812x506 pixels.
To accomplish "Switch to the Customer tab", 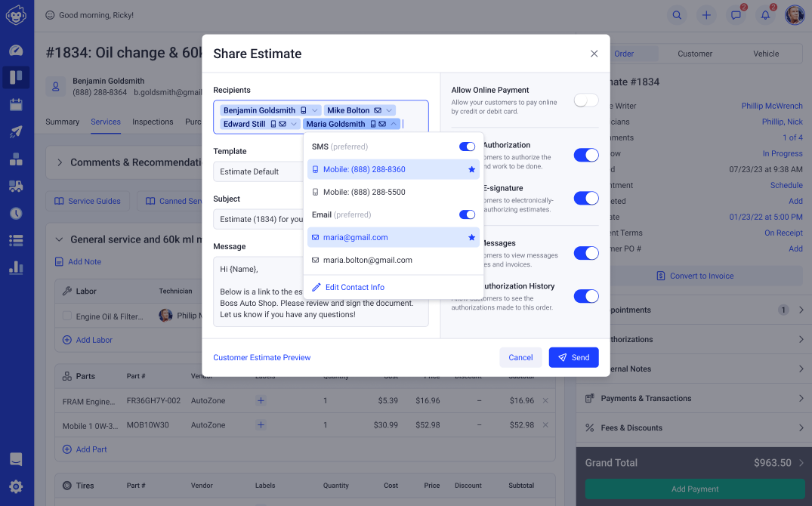I will pos(695,54).
